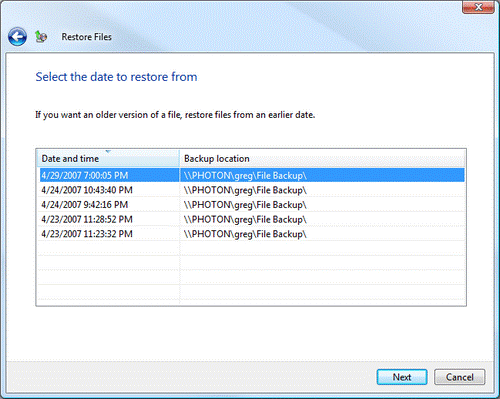This screenshot has width=500, height=399.
Task: Click the Cancel button
Action: click(459, 377)
